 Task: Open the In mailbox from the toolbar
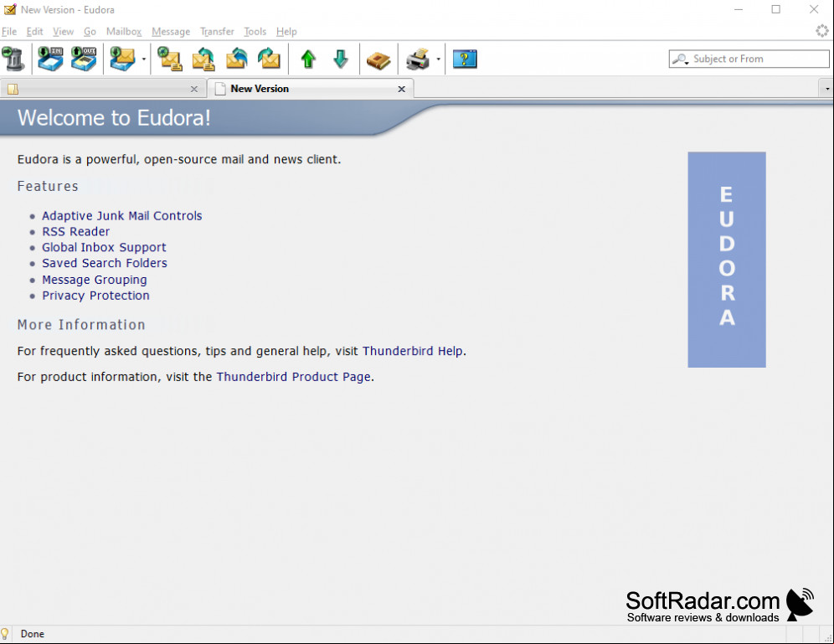(x=50, y=59)
